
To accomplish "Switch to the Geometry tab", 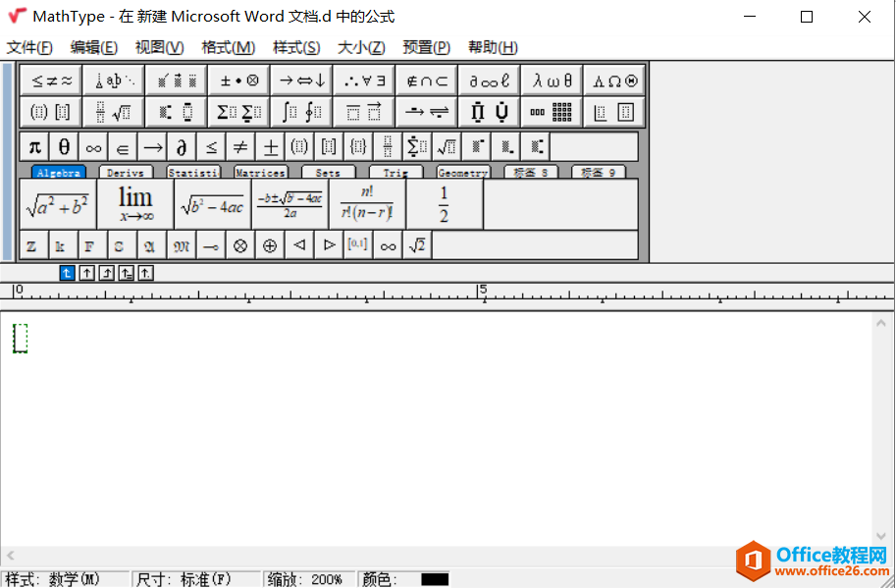I will pyautogui.click(x=463, y=172).
